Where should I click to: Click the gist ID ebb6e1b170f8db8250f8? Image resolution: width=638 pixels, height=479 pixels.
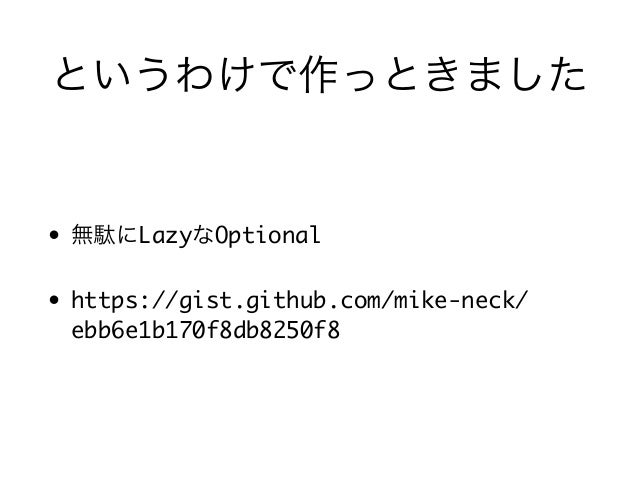tap(205, 330)
